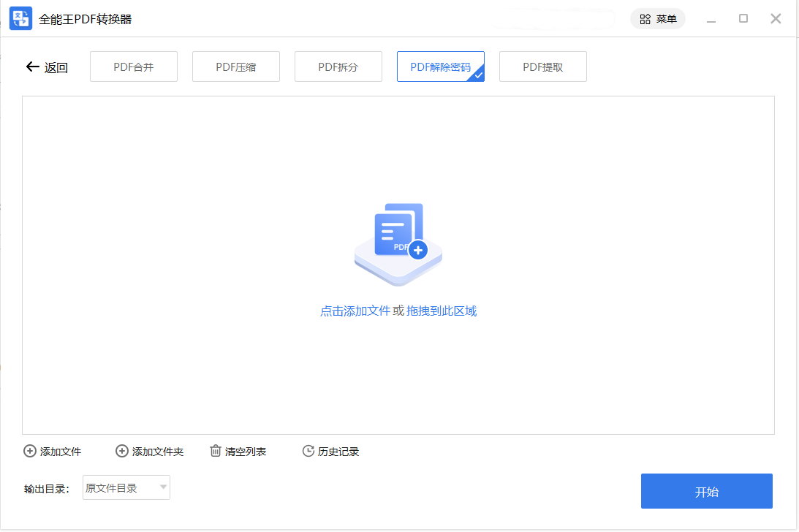Image resolution: width=799 pixels, height=532 pixels.
Task: Open 历史记录 via the clock icon
Action: [x=308, y=451]
